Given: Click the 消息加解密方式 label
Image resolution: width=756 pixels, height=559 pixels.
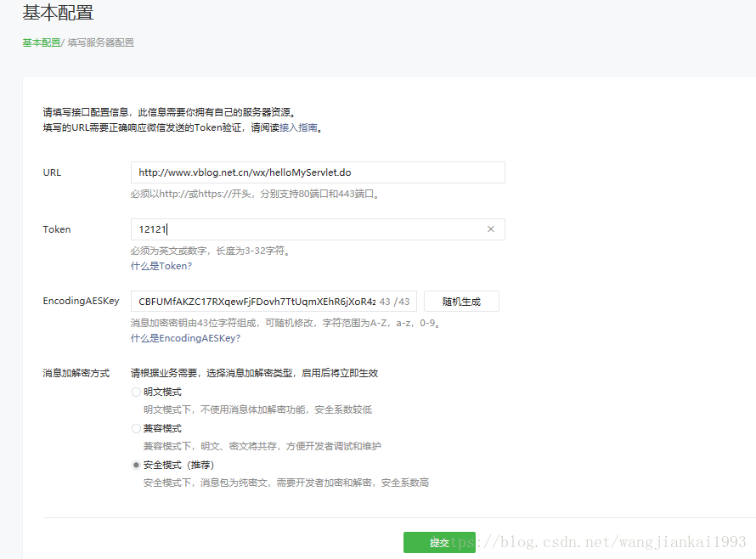Looking at the screenshot, I should pos(76,373).
